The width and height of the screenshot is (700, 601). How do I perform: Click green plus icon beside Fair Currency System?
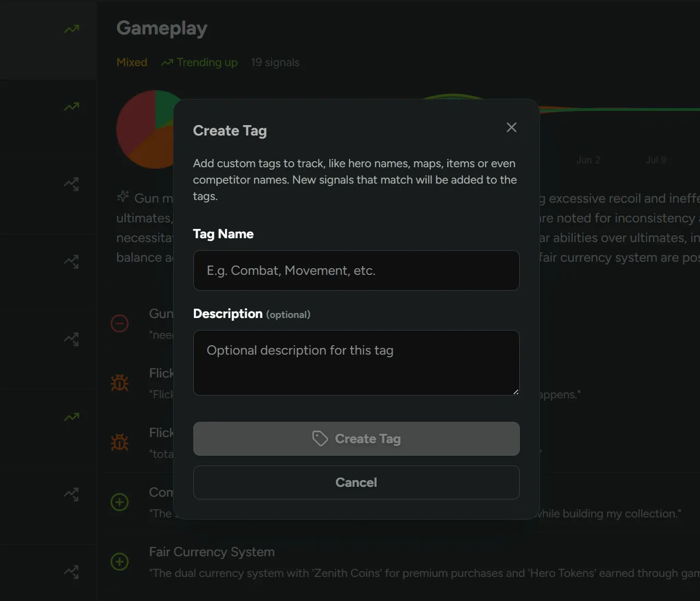pos(120,562)
